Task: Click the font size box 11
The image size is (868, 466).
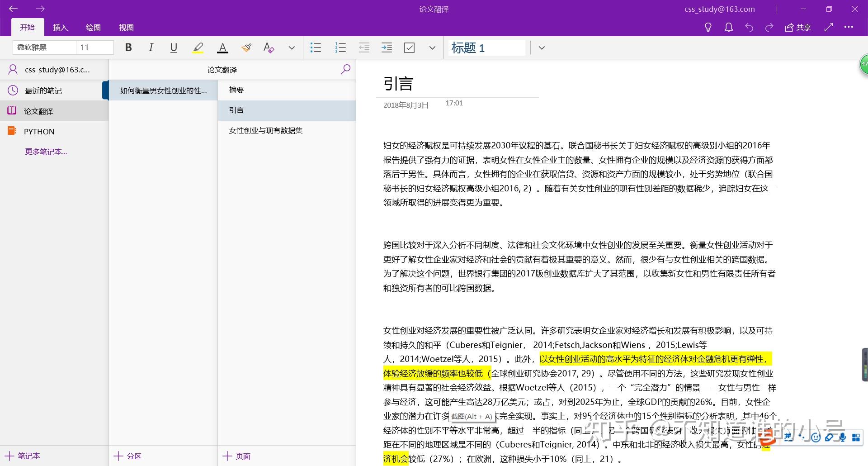Action: [x=95, y=47]
